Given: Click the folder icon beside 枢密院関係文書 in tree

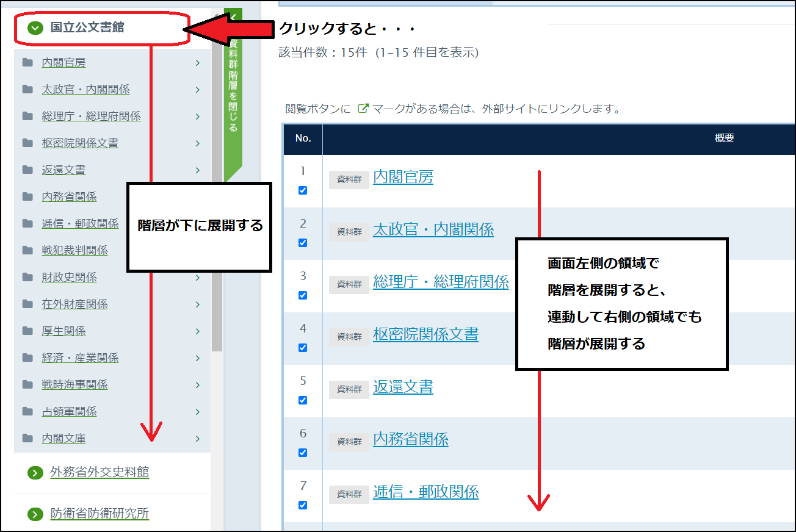Looking at the screenshot, I should pyautogui.click(x=27, y=143).
